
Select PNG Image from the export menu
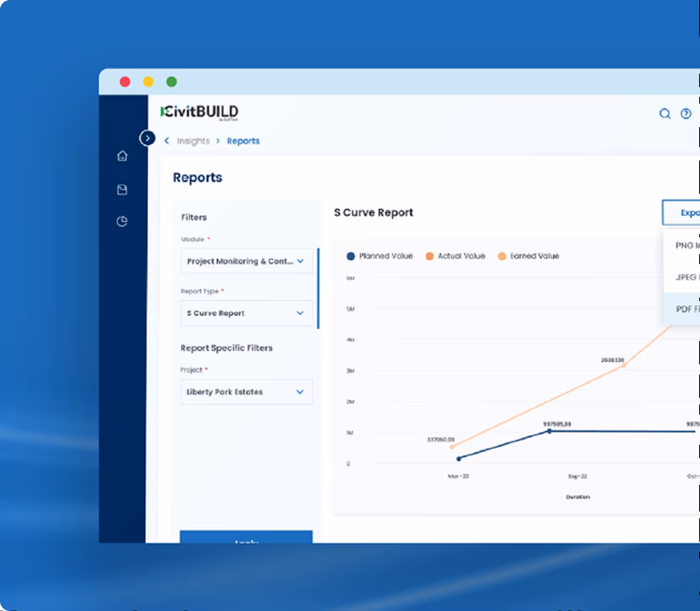click(x=685, y=246)
